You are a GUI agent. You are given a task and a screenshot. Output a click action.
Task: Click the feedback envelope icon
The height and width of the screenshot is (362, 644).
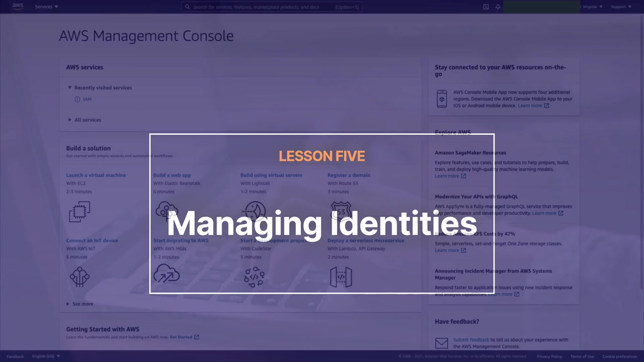click(x=442, y=343)
